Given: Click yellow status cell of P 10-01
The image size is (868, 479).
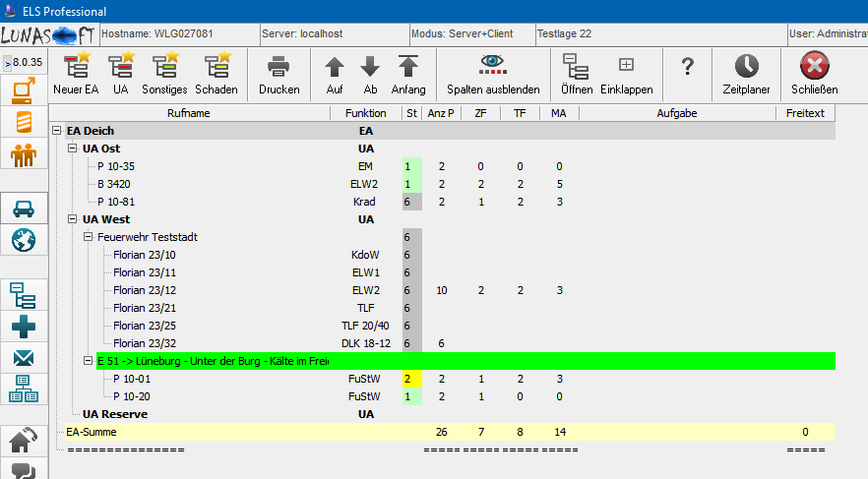Looking at the screenshot, I should coord(411,379).
